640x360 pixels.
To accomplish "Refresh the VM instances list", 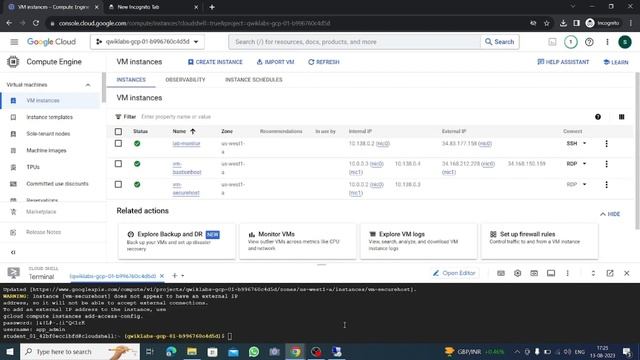I will coord(324,62).
